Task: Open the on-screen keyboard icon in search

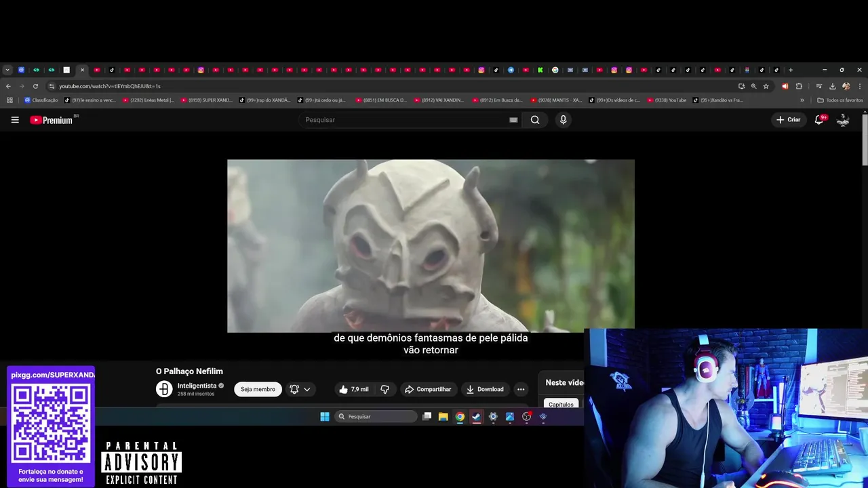Action: [513, 120]
